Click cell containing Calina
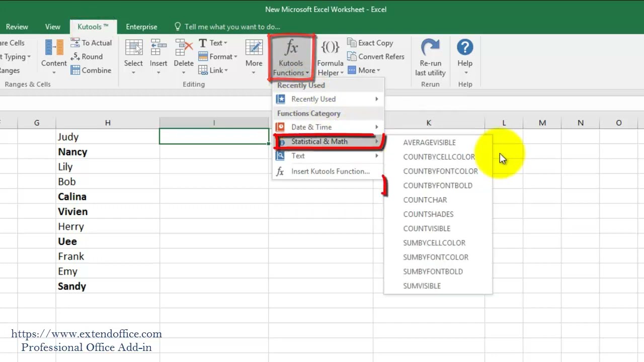This screenshot has width=644, height=362. 108,197
